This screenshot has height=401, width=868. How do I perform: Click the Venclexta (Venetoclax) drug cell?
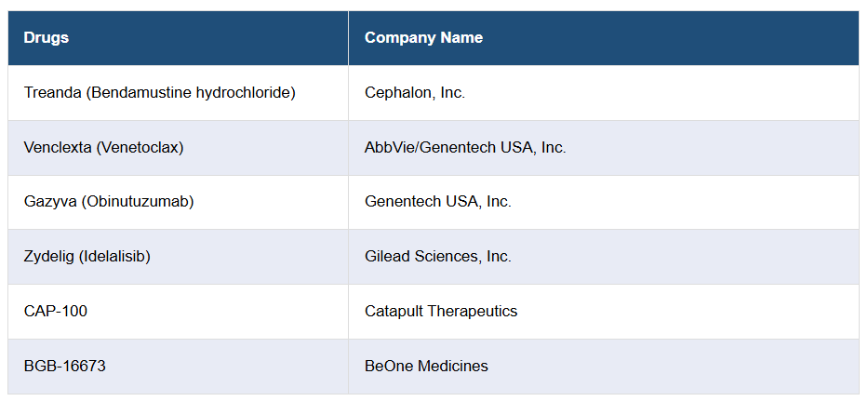click(103, 147)
